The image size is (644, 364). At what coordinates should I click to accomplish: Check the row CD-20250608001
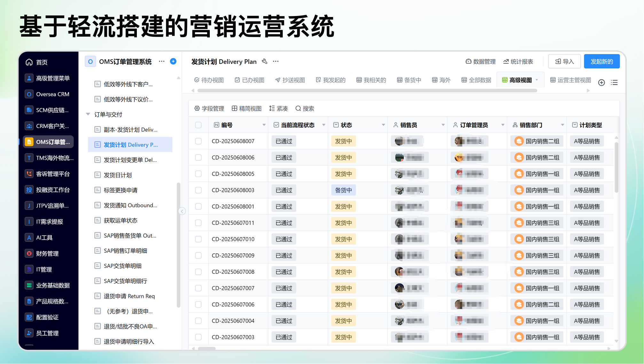198,206
